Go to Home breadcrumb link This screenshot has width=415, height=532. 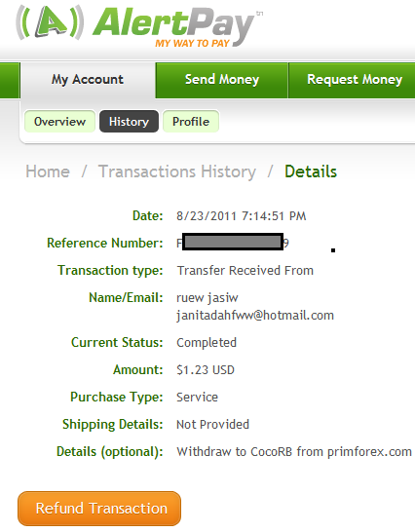(x=48, y=171)
